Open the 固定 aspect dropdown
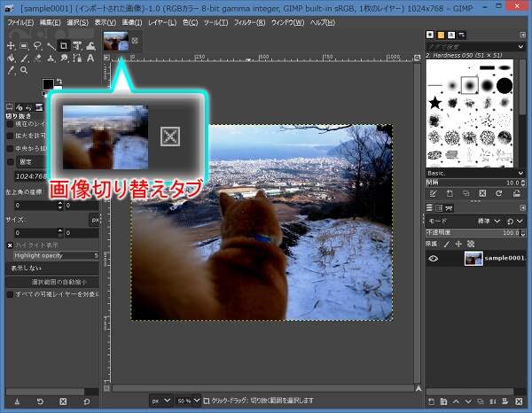532x413 pixels. (31, 161)
